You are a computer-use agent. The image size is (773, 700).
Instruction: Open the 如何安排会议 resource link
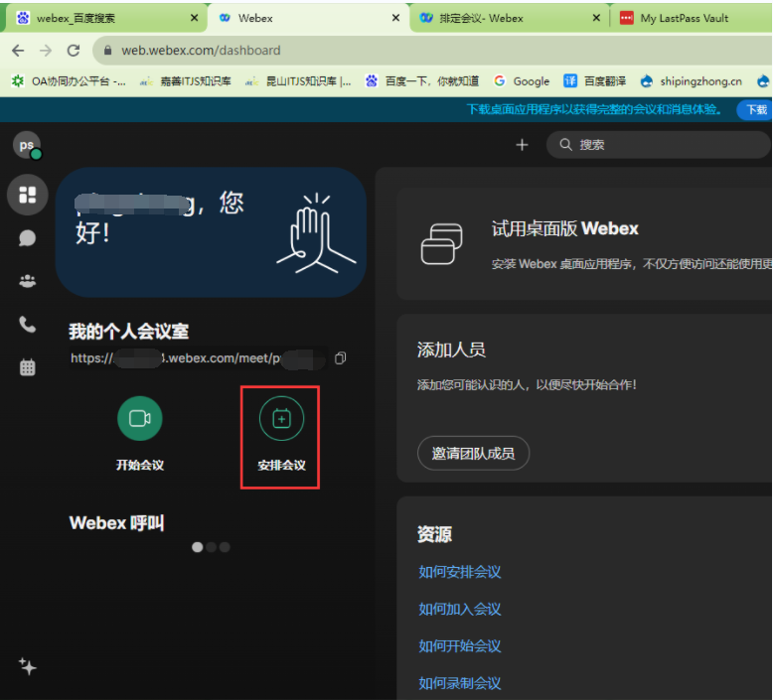click(459, 572)
